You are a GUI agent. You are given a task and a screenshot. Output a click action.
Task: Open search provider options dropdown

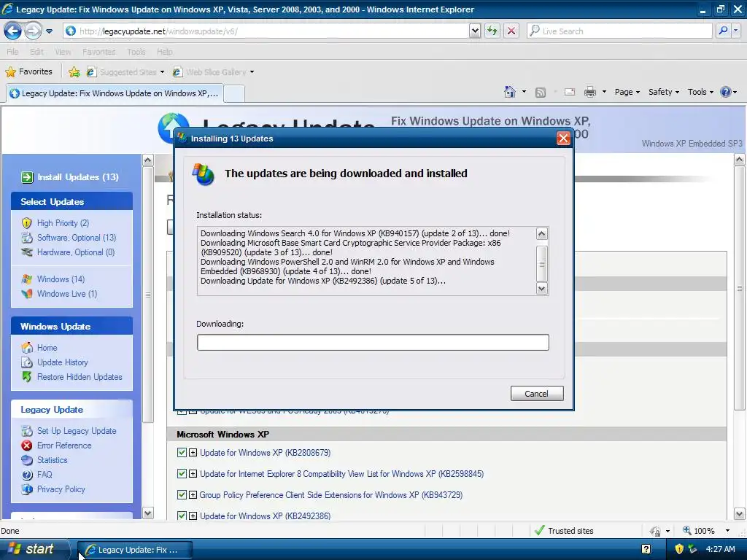pos(735,31)
